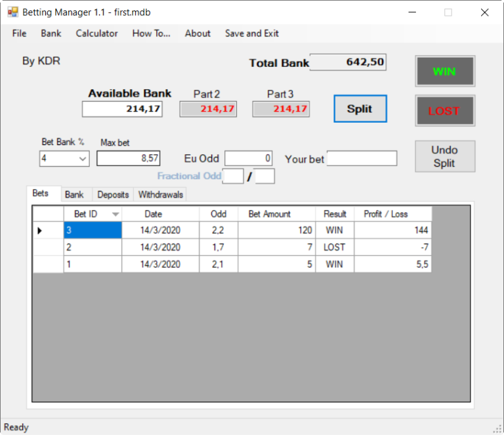Select the row header arrow of bet 3
This screenshot has width=504, height=435.
[48, 230]
